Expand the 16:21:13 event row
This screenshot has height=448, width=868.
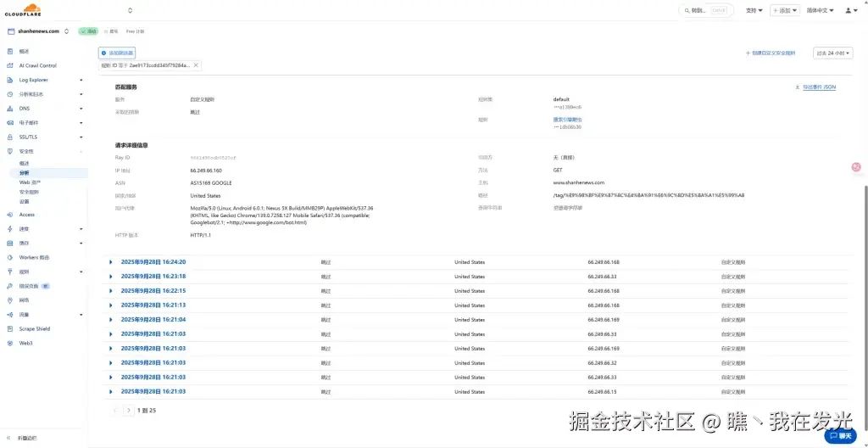pos(111,305)
